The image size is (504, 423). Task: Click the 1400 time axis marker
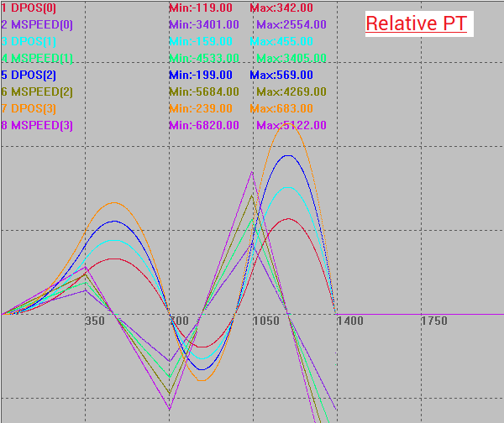[x=349, y=321]
